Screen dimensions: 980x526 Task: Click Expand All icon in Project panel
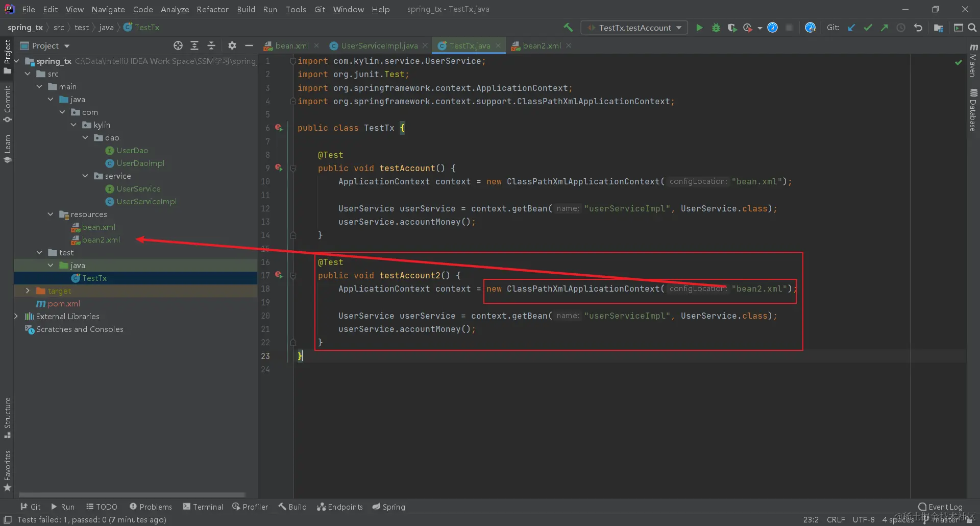tap(194, 45)
